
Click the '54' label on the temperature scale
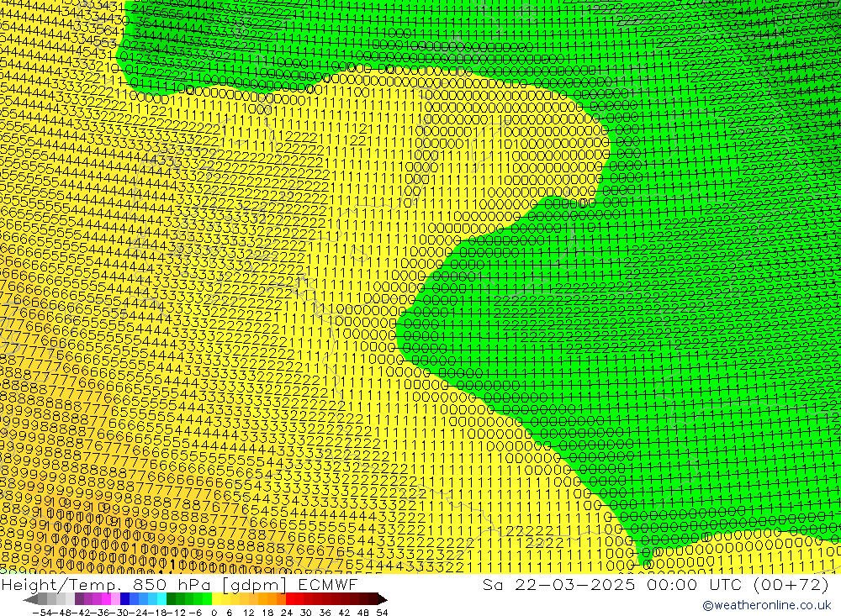click(x=382, y=613)
